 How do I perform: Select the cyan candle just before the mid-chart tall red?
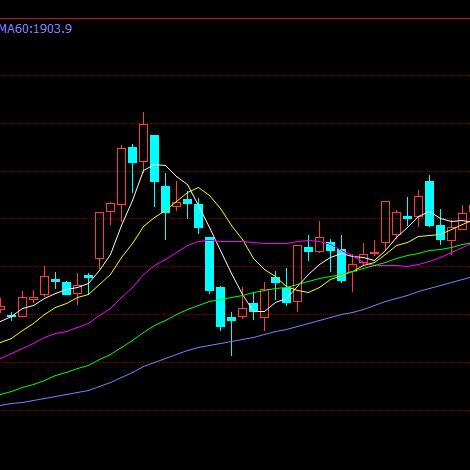[x=286, y=295]
